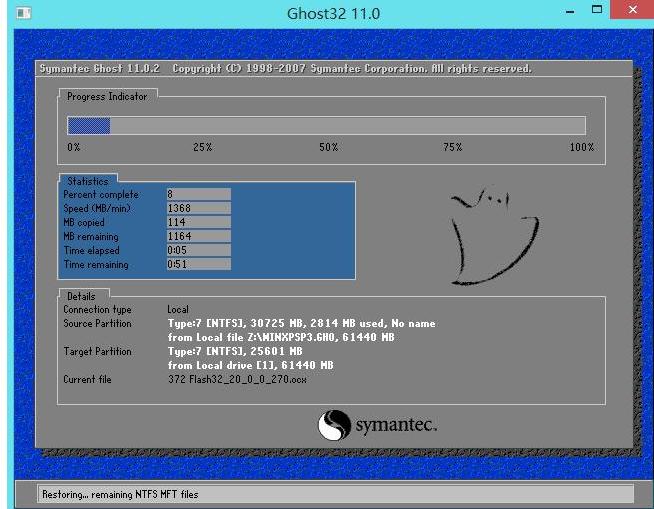Click the 50% mark under progress bar

pyautogui.click(x=328, y=147)
